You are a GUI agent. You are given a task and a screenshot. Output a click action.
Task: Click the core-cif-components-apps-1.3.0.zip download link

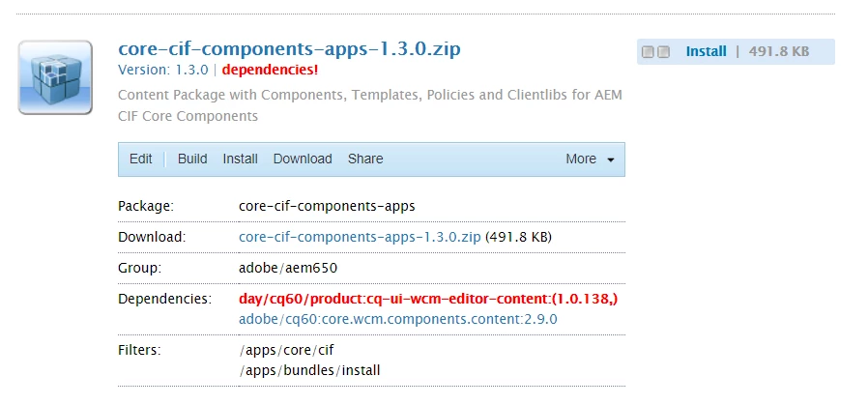360,237
